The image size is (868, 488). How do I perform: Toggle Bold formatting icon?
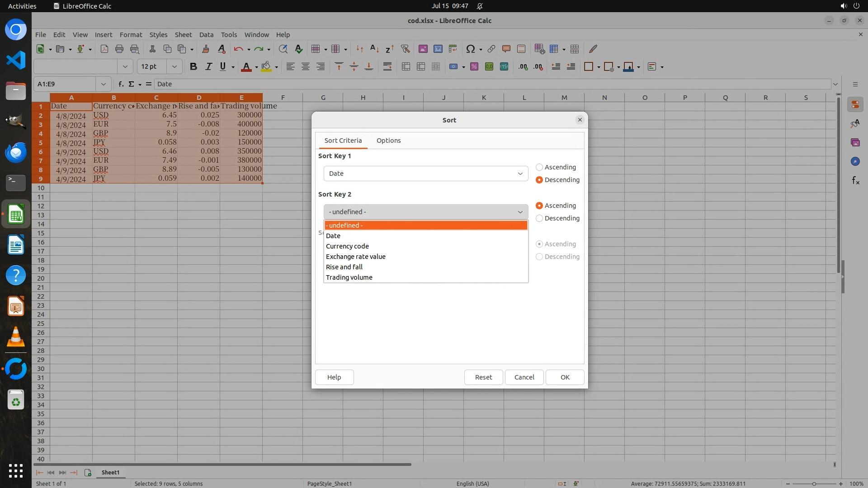[x=193, y=67]
